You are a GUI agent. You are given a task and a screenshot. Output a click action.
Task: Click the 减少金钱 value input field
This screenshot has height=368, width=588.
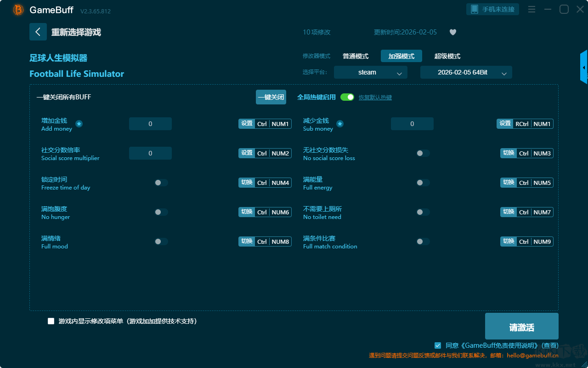[x=412, y=124]
